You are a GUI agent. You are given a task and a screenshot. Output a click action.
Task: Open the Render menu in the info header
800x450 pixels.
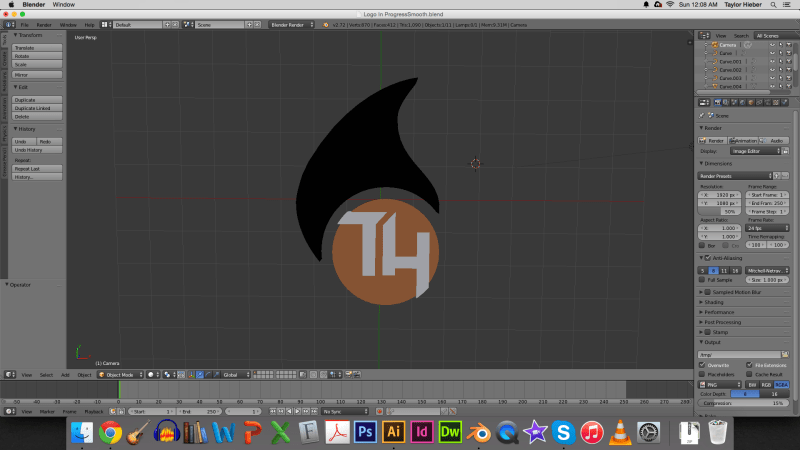[44, 24]
